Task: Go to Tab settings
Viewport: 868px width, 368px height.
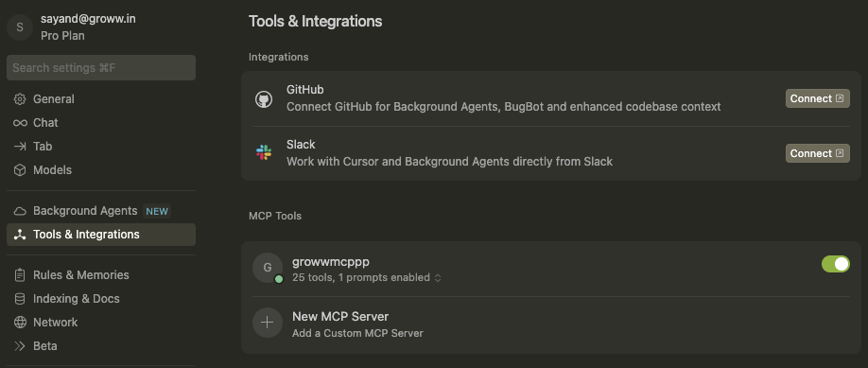Action: point(101,147)
